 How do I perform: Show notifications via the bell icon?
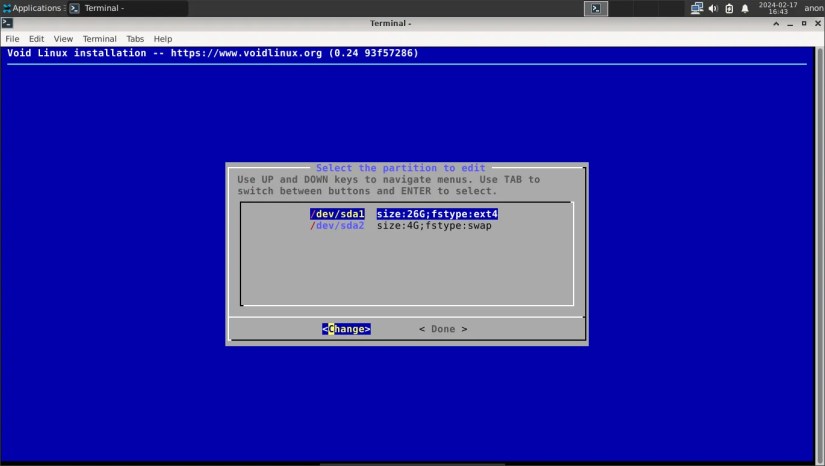[745, 8]
